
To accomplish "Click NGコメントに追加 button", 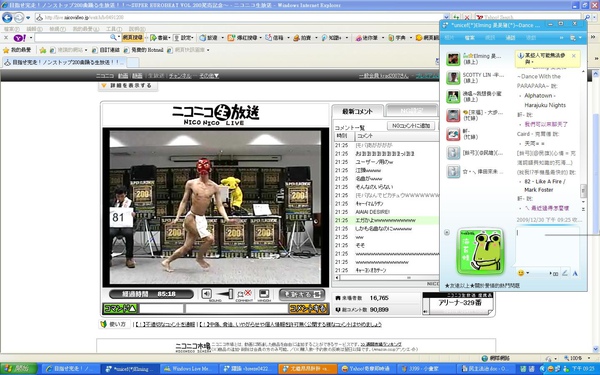I will pyautogui.click(x=411, y=126).
